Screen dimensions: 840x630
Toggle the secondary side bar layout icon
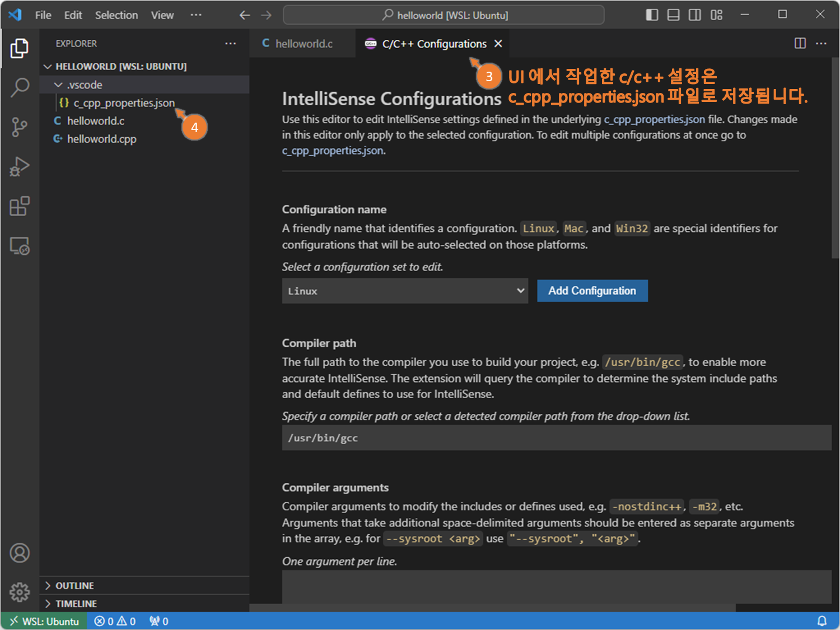[694, 15]
